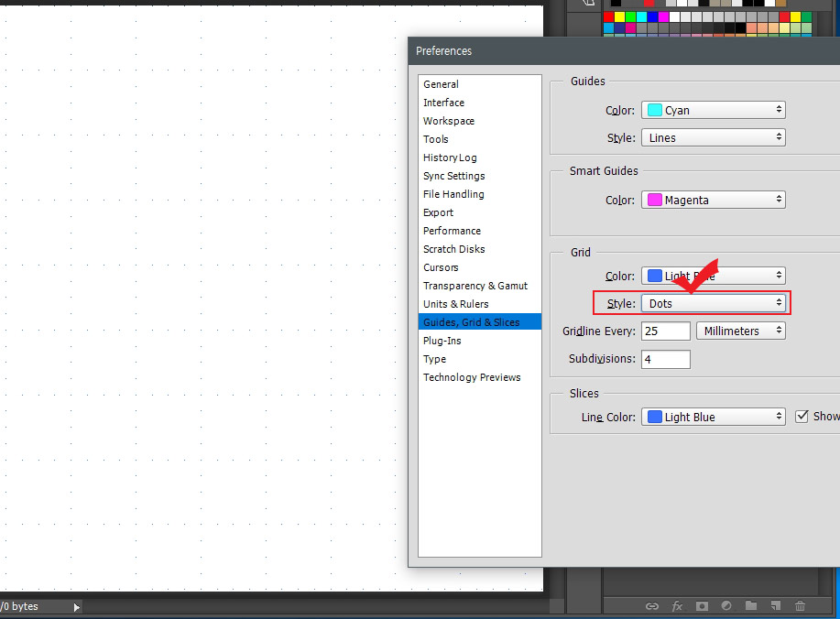840x619 pixels.
Task: Delete layer with trash icon
Action: coord(800,605)
